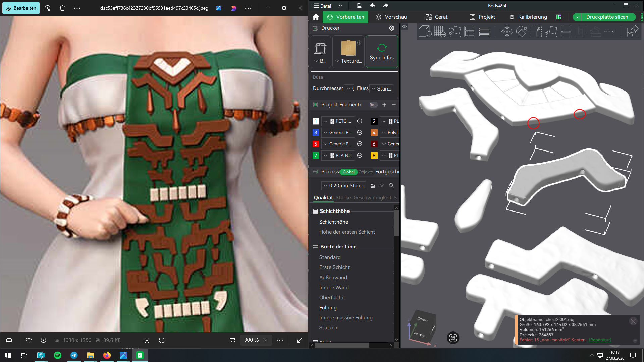Discard process preset changes with X icon
This screenshot has width=644, height=362.
point(382,186)
